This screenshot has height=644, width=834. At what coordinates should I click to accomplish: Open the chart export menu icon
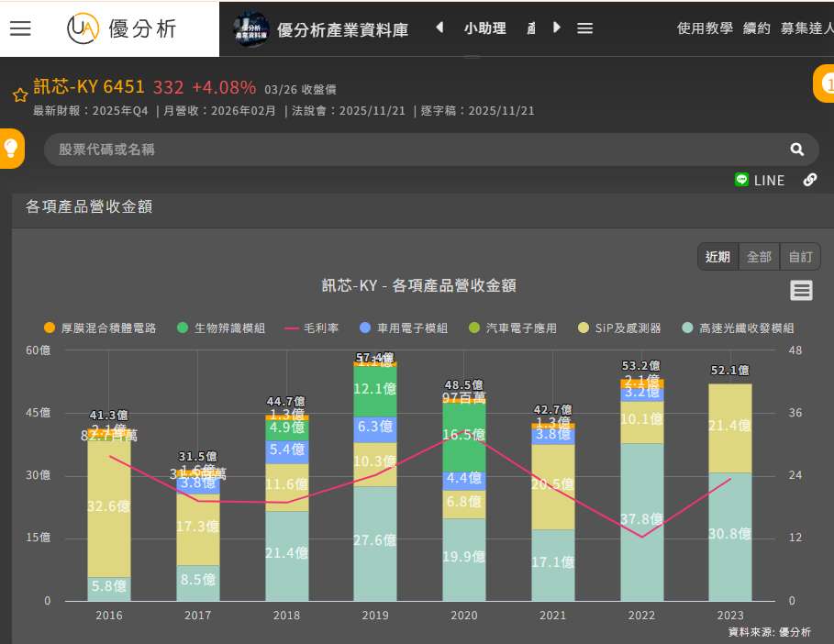pos(801,291)
